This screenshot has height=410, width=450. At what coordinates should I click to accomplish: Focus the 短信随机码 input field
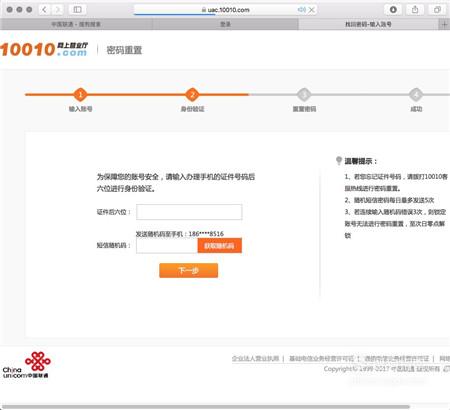(x=167, y=246)
